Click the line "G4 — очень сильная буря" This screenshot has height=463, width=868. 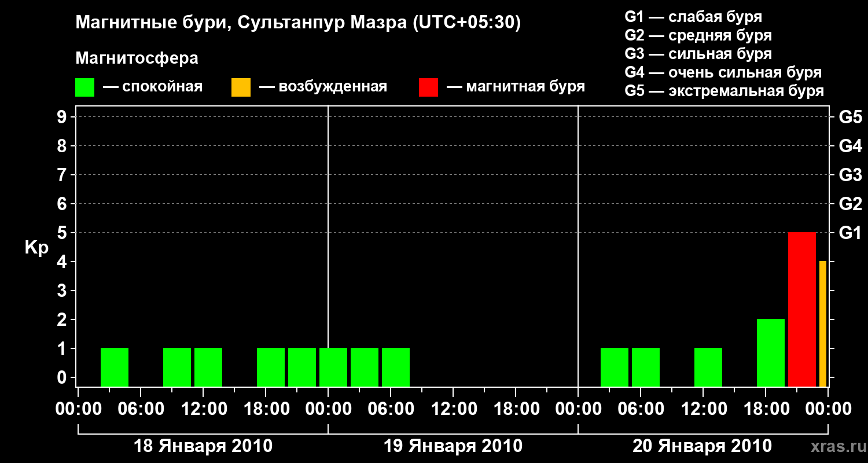(x=723, y=72)
